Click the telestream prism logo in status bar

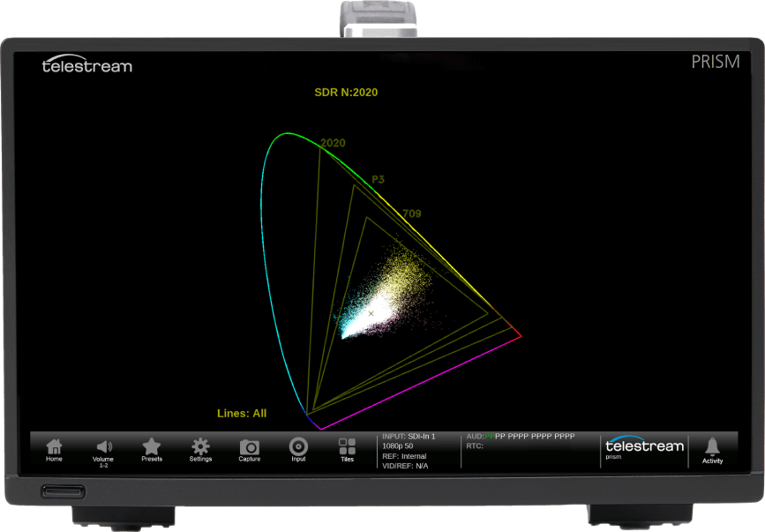click(x=644, y=447)
